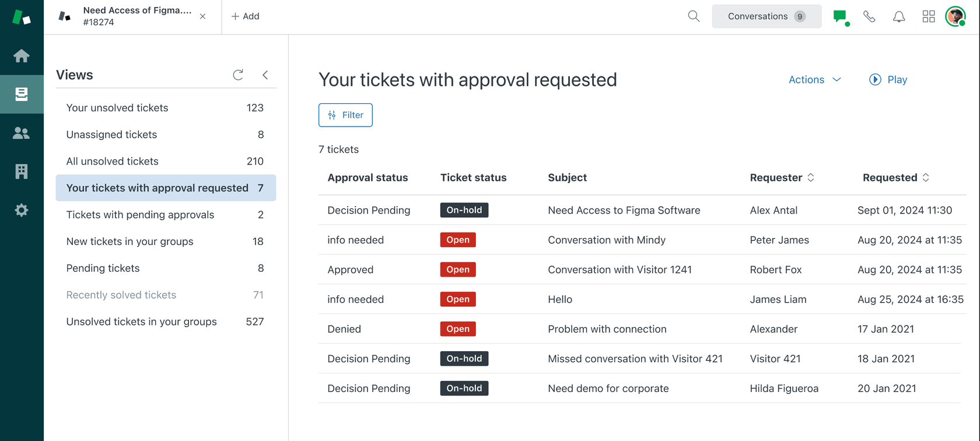Open the Organizations panel icon
Viewport: 980px width, 441px height.
[22, 171]
